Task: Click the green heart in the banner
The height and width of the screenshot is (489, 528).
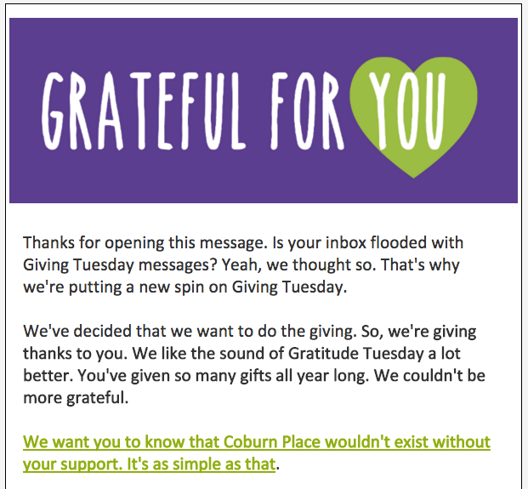Action: pyautogui.click(x=414, y=117)
